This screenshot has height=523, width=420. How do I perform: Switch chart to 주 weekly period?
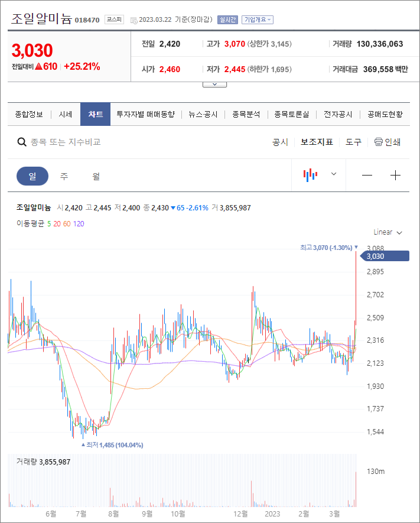click(64, 176)
